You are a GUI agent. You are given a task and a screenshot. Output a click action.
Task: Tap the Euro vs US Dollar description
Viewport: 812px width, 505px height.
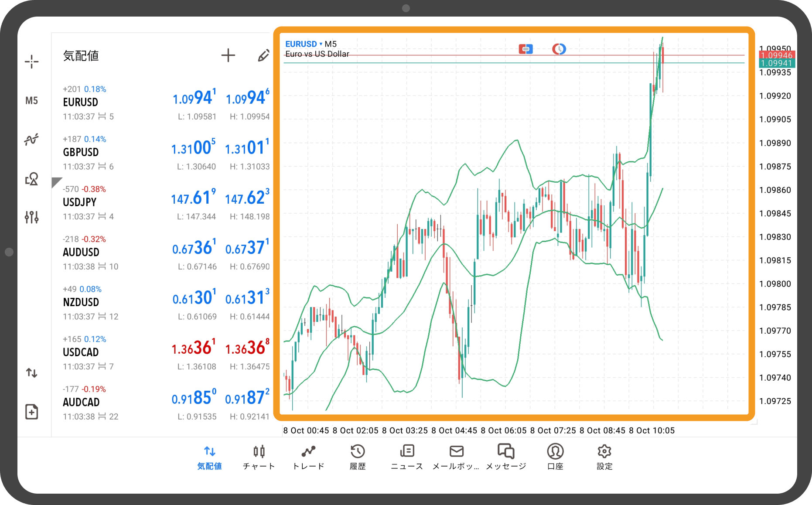pyautogui.click(x=317, y=54)
